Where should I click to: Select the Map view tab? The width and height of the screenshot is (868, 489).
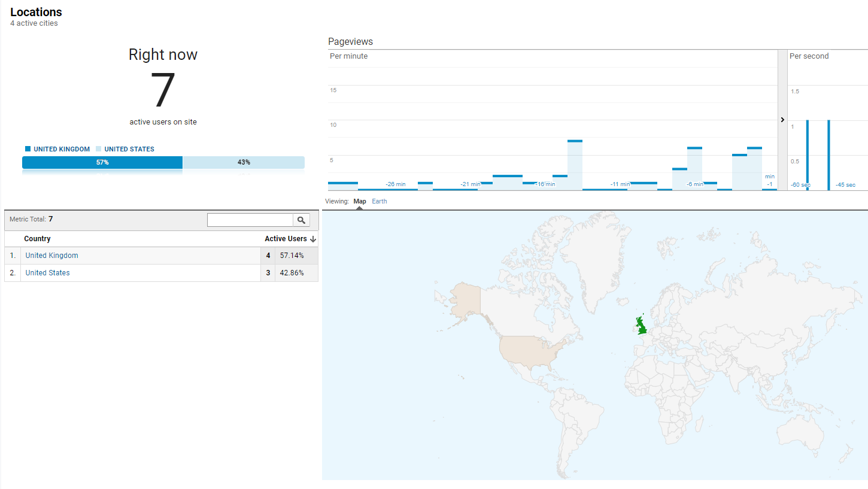tap(360, 201)
